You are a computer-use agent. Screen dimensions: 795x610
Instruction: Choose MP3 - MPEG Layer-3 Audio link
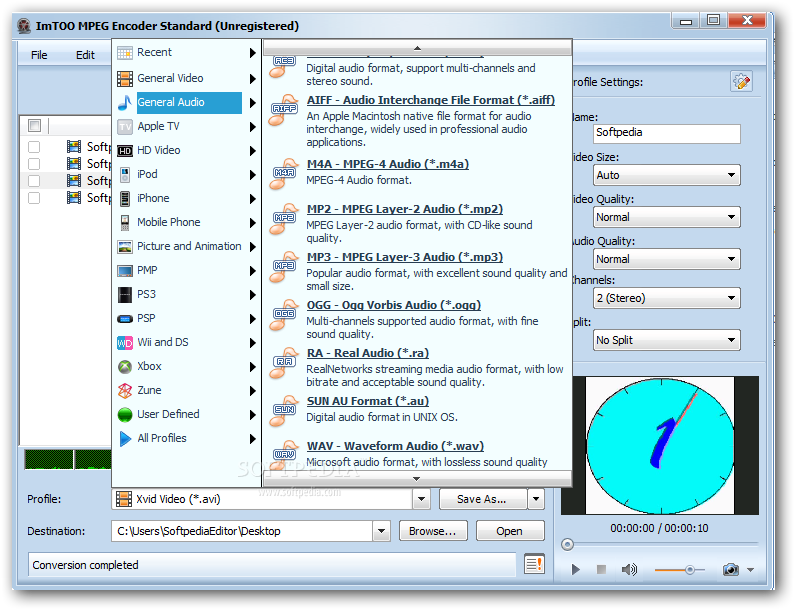click(405, 258)
